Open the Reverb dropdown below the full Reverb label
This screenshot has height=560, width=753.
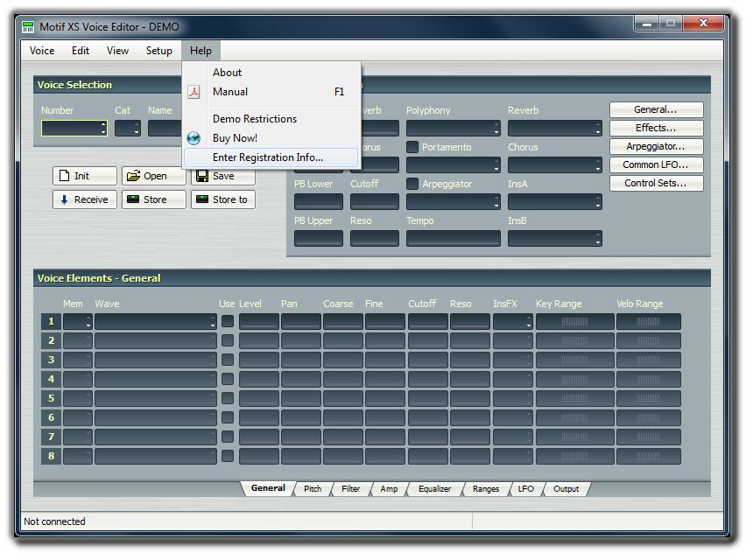554,128
